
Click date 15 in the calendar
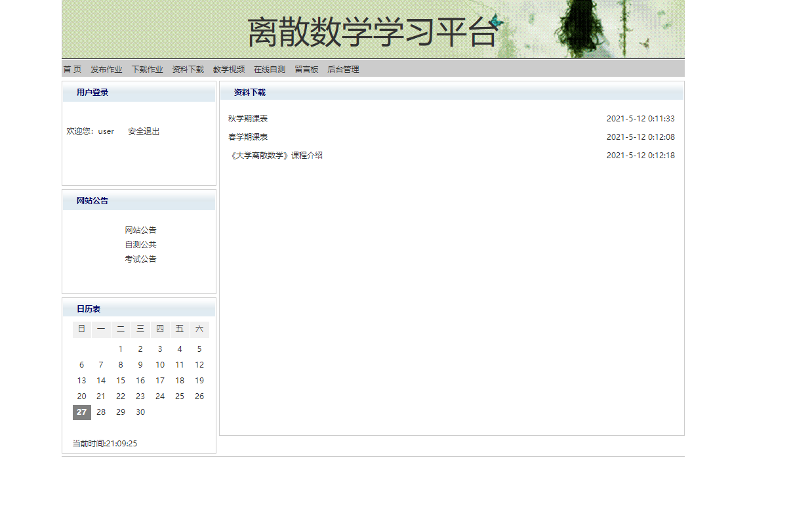pyautogui.click(x=121, y=380)
